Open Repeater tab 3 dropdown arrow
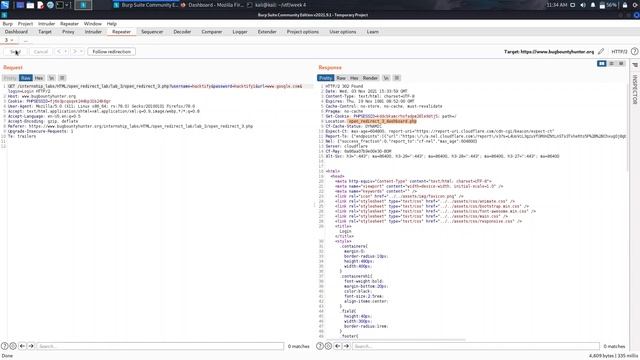Screen dimensions: 640x360 click(12, 40)
